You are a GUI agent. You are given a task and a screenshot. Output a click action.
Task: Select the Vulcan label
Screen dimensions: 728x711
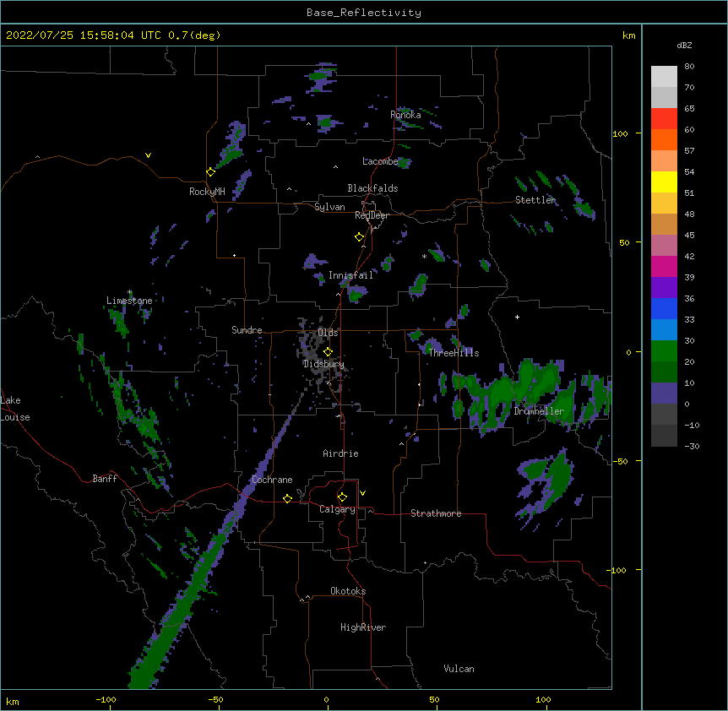459,669
